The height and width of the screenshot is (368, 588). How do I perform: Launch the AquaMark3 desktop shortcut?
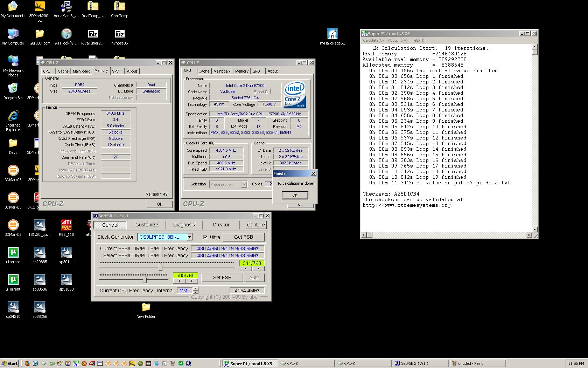(66, 9)
